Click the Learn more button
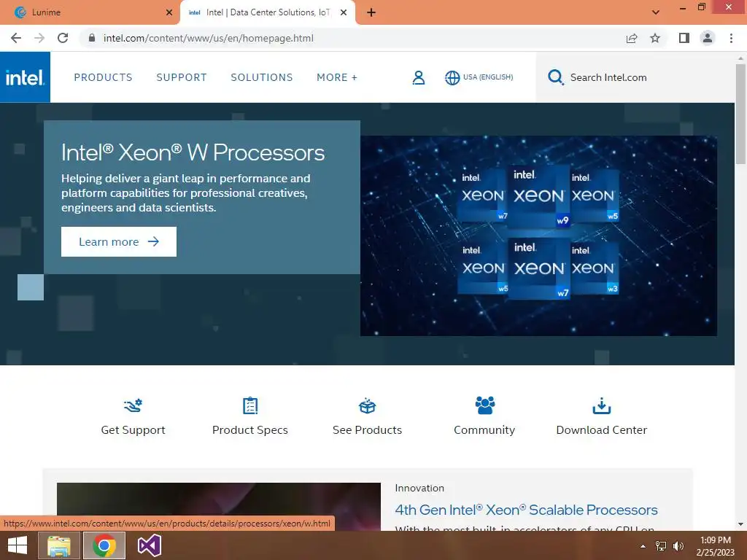Image resolution: width=747 pixels, height=560 pixels. point(119,242)
